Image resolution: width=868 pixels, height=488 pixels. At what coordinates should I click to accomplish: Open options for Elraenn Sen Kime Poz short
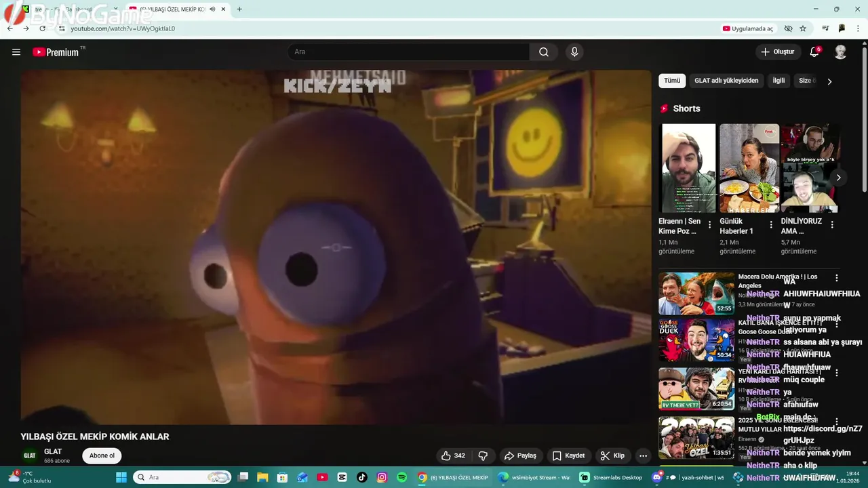(710, 225)
